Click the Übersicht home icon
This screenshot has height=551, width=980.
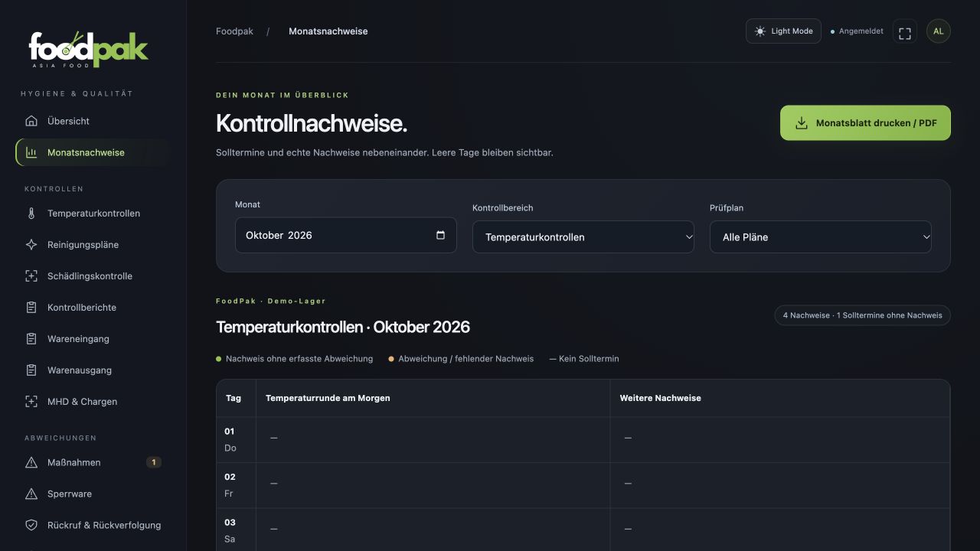[x=31, y=121]
